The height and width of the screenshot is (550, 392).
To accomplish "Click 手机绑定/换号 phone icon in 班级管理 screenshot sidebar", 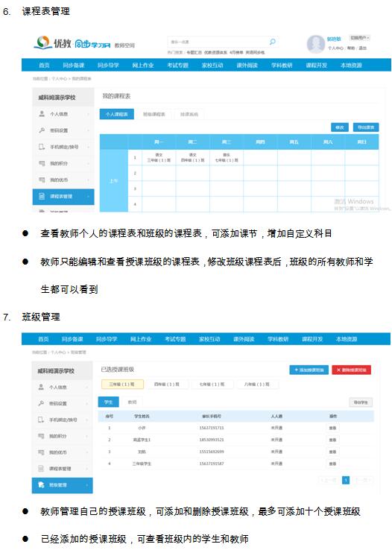I will coord(41,420).
